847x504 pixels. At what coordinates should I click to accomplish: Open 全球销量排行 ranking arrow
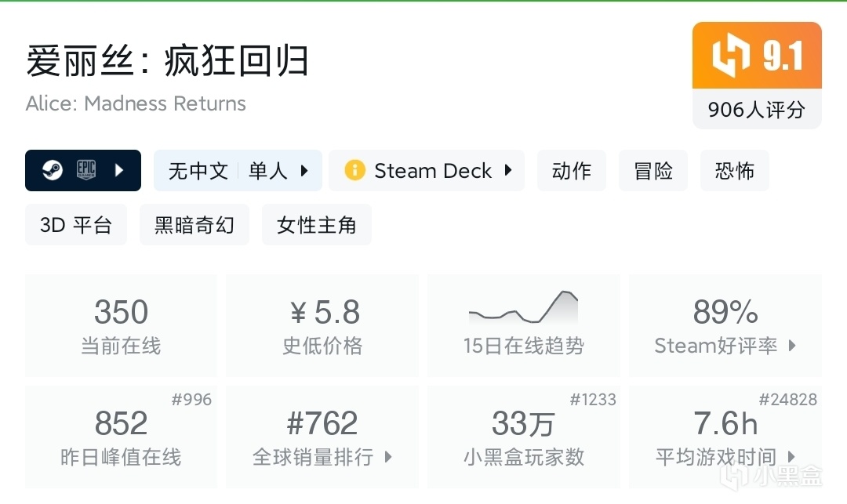point(387,456)
